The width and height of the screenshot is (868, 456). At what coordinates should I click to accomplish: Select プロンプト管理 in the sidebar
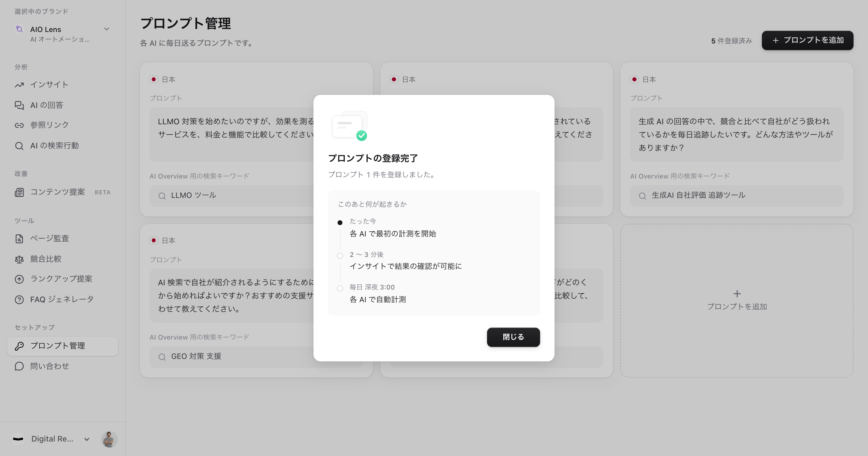pos(63,346)
